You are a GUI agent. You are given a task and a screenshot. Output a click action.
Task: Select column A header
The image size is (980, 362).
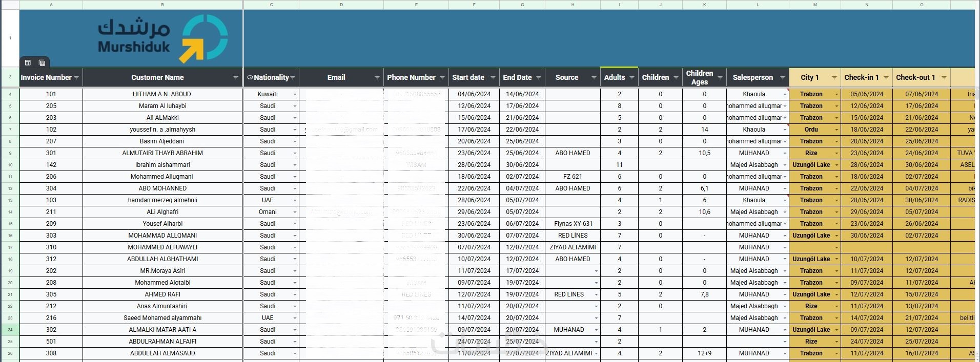(x=51, y=5)
